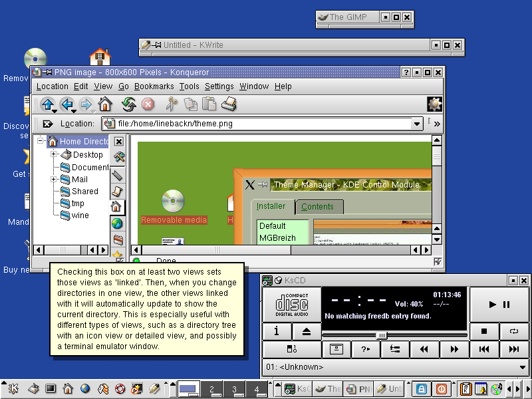Launch the terminal from the panel
The image size is (532, 399).
(x=51, y=388)
